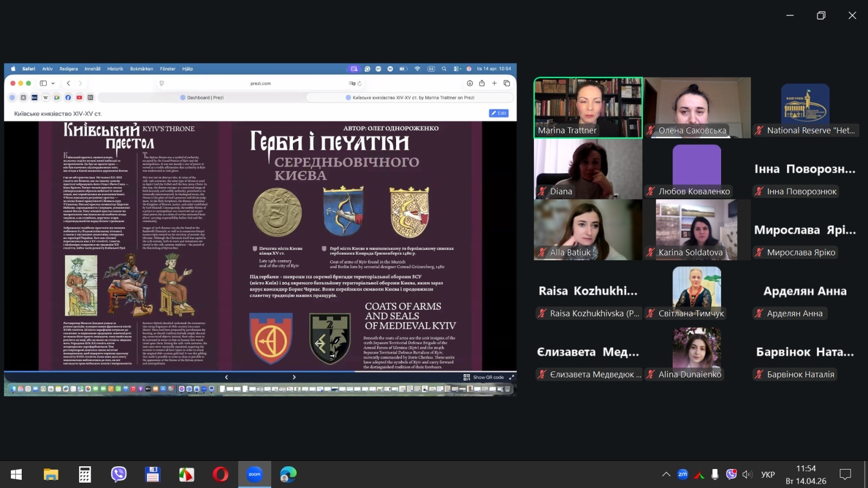868x488 pixels.
Task: Click the blue Edit button
Action: click(x=499, y=113)
